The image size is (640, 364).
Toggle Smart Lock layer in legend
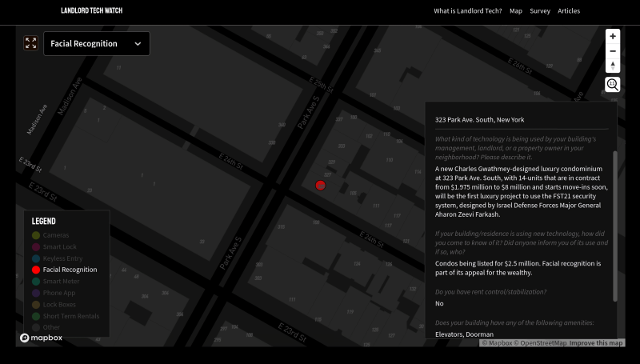(59, 247)
